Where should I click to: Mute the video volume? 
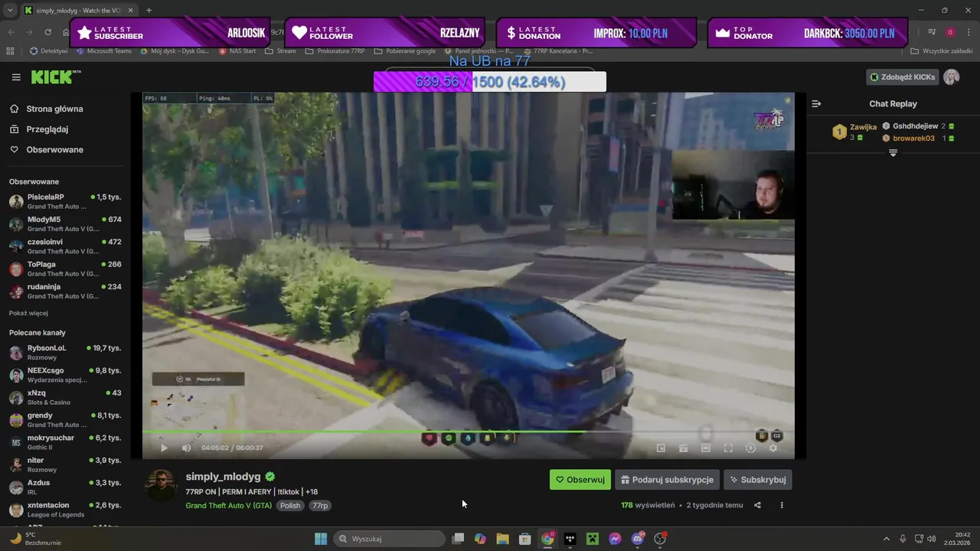click(186, 448)
